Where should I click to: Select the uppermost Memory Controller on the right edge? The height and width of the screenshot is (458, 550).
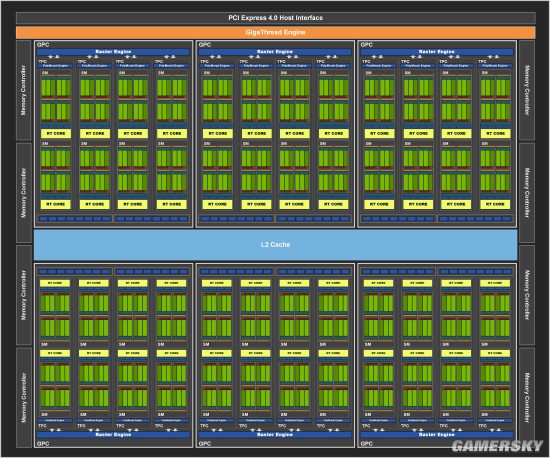pyautogui.click(x=527, y=90)
